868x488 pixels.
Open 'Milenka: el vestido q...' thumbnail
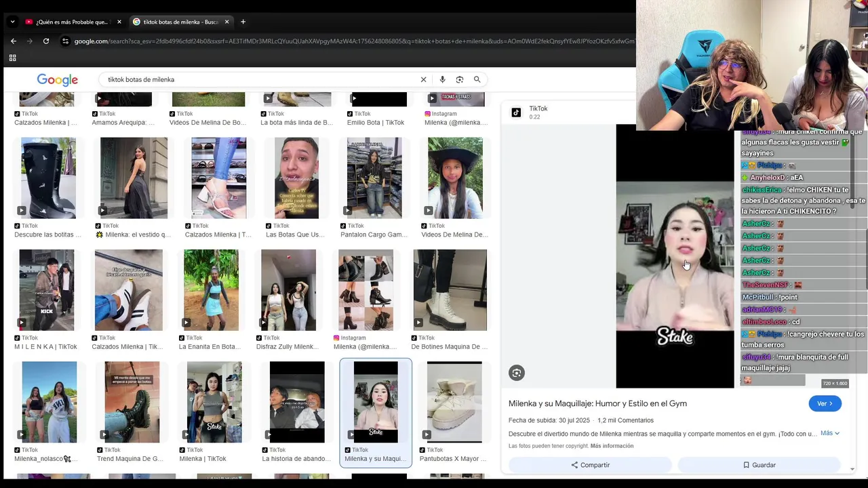coord(134,178)
